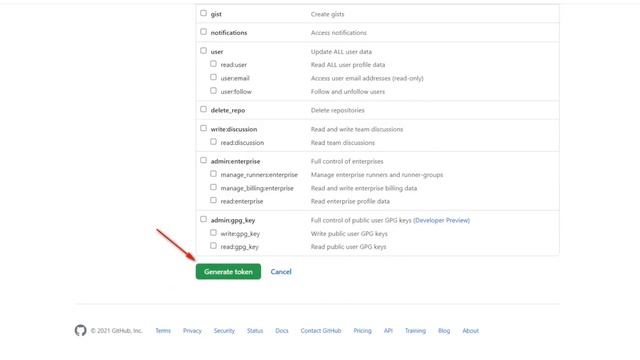Open Privacy footer link
Viewport: 640px width, 360px height.
[x=192, y=331]
